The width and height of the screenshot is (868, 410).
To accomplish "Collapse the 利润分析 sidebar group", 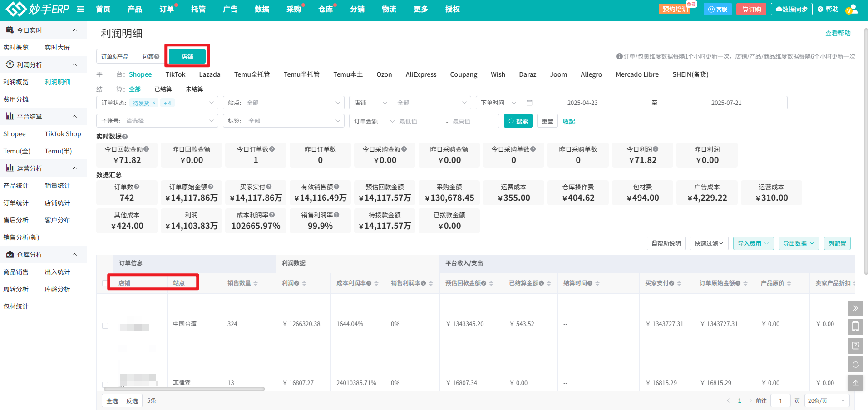I will click(x=74, y=65).
